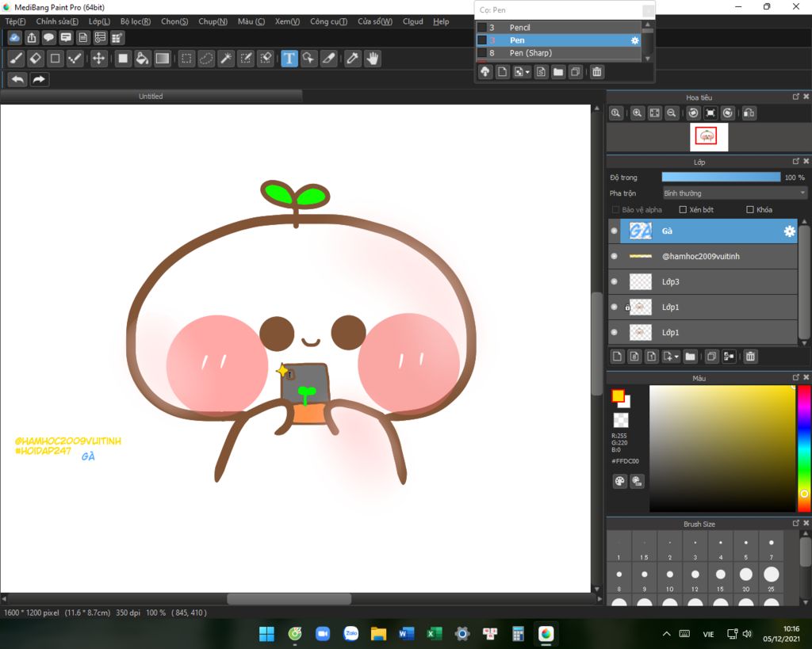Viewport: 812px width, 649px height.
Task: Duplicate layer using Lớp panel icon
Action: (x=711, y=356)
